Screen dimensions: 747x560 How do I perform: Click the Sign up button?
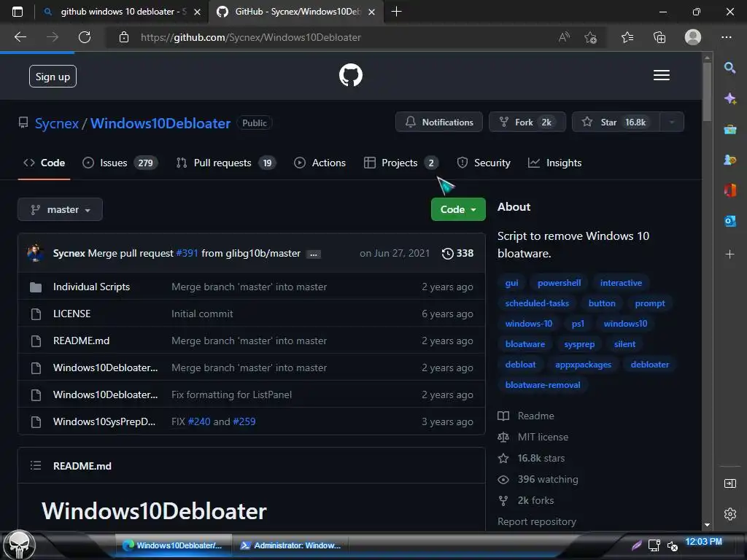[53, 76]
